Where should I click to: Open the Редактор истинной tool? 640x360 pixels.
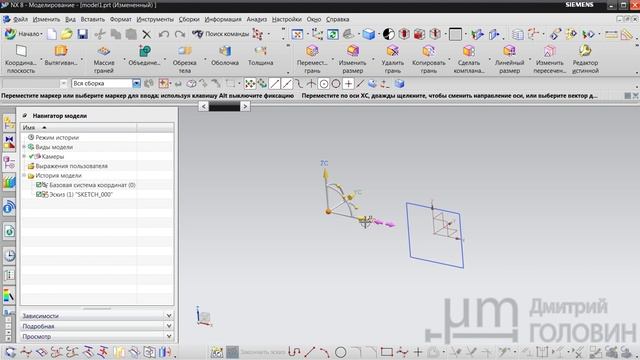click(x=585, y=59)
